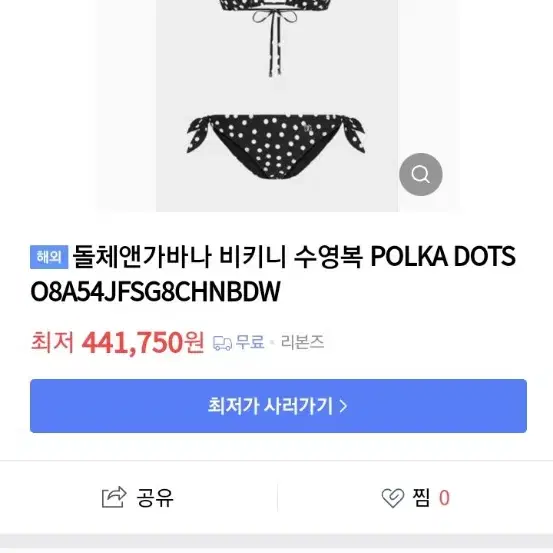Select the 공유 share label
This screenshot has width=553, height=553.
coord(155,498)
